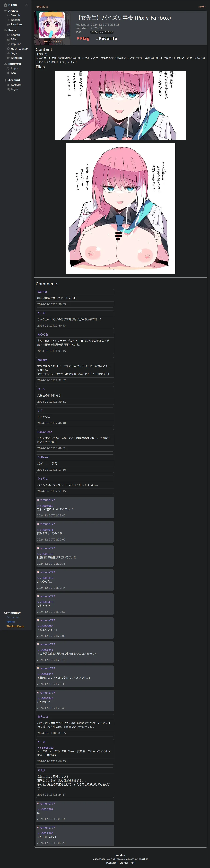Click commenter name ナツ

pyautogui.click(x=40, y=410)
